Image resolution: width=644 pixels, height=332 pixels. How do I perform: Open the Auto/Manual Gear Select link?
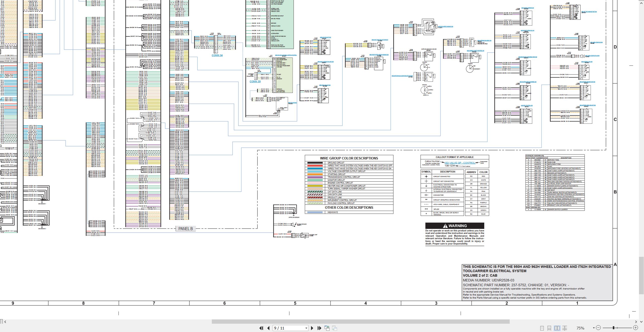tap(402, 76)
